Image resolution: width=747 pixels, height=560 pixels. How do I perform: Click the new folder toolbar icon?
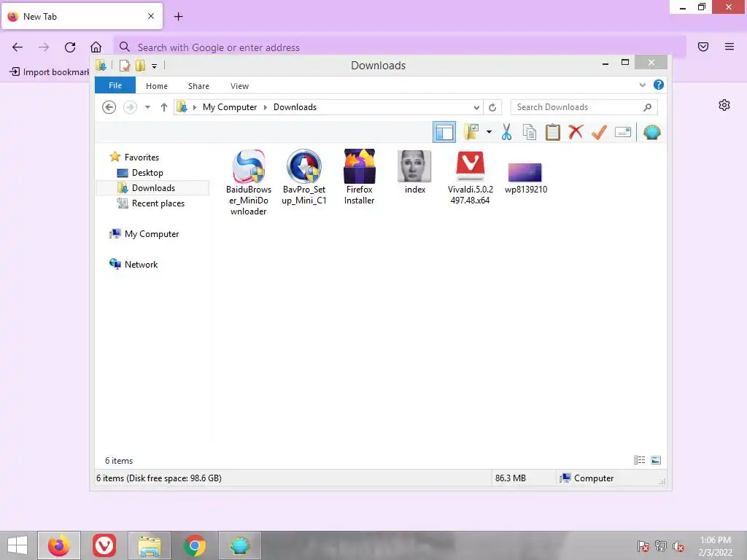[x=472, y=132]
